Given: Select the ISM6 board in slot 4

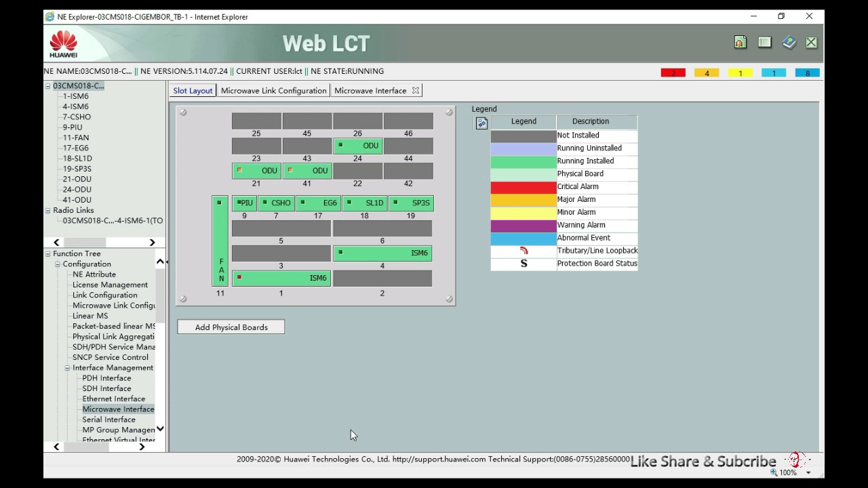Looking at the screenshot, I should pos(382,253).
